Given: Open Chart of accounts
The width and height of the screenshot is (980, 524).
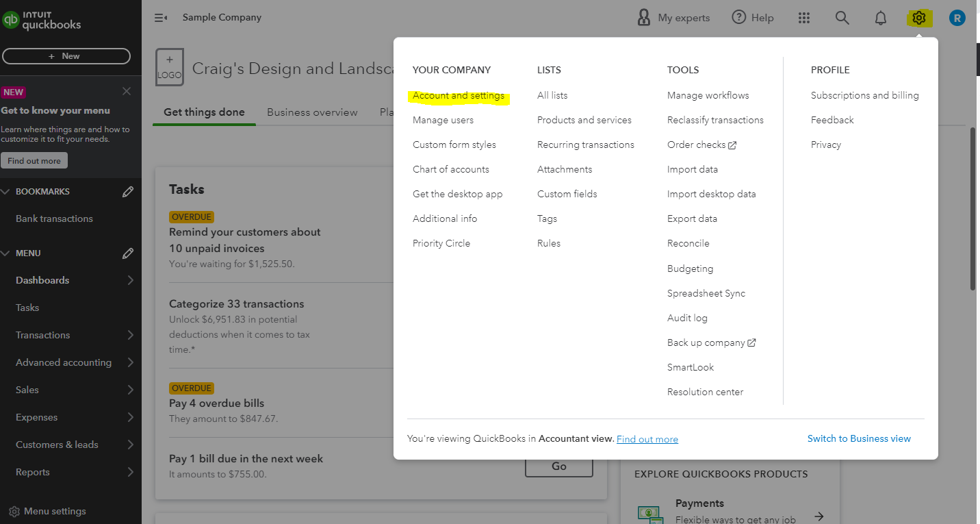Looking at the screenshot, I should click(451, 169).
